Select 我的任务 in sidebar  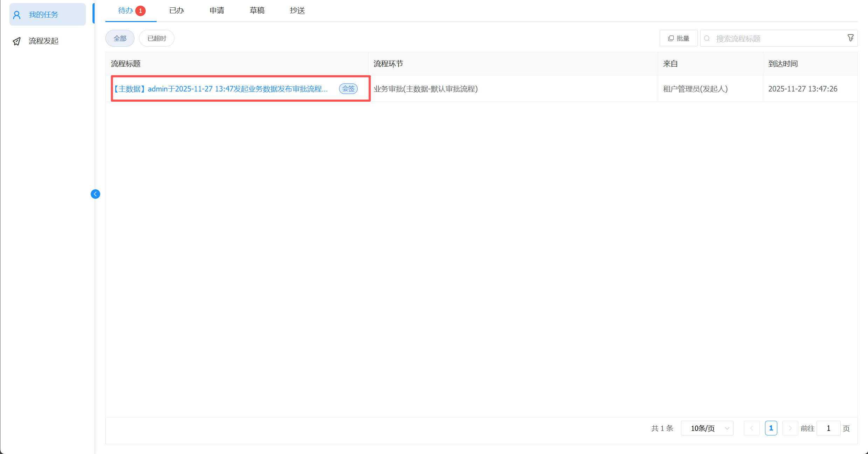(x=43, y=15)
